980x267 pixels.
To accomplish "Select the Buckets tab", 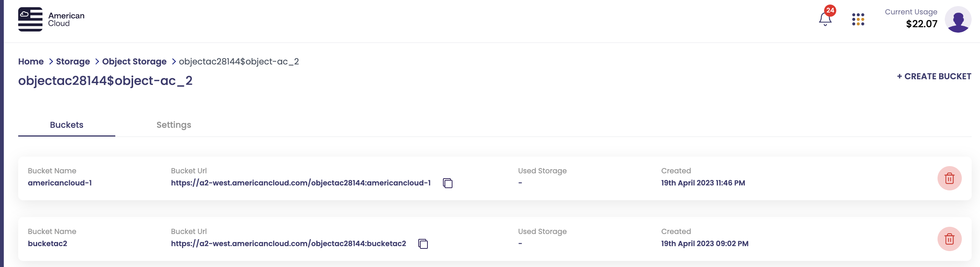I will pyautogui.click(x=67, y=125).
